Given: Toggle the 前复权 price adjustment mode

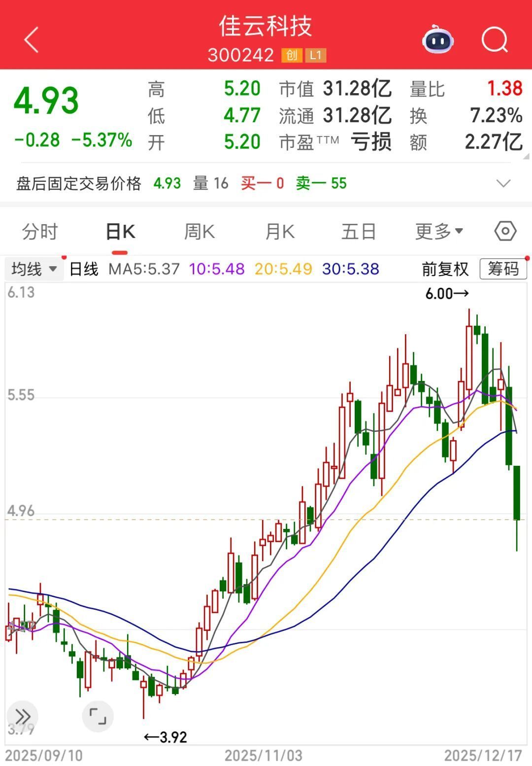Looking at the screenshot, I should point(445,269).
